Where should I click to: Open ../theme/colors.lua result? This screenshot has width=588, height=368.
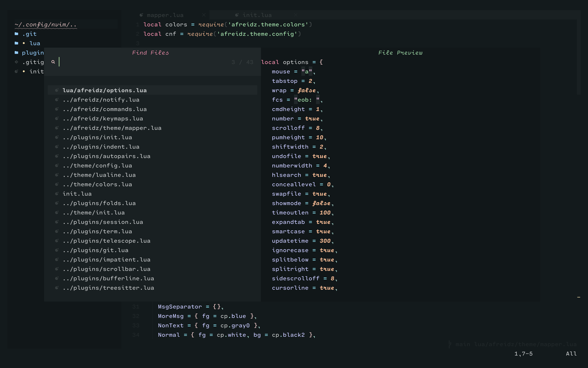coord(97,184)
